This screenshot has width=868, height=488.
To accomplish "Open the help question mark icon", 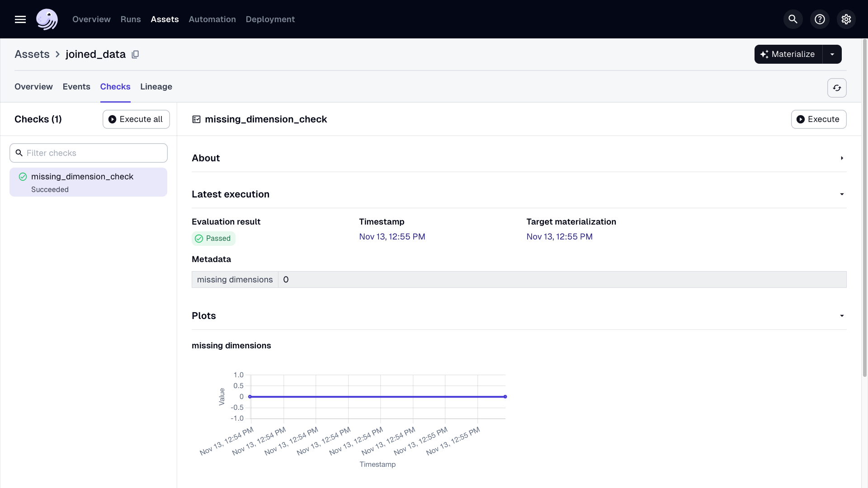I will 819,19.
